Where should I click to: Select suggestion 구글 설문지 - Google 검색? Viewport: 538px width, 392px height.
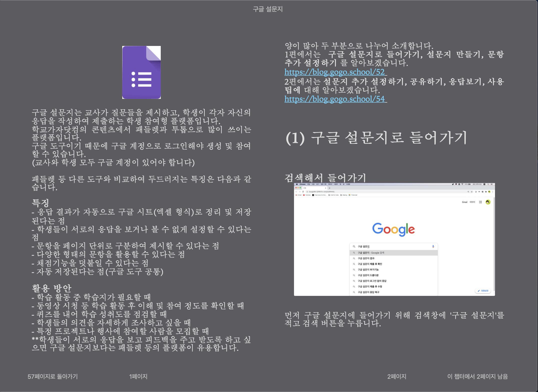(x=371, y=253)
